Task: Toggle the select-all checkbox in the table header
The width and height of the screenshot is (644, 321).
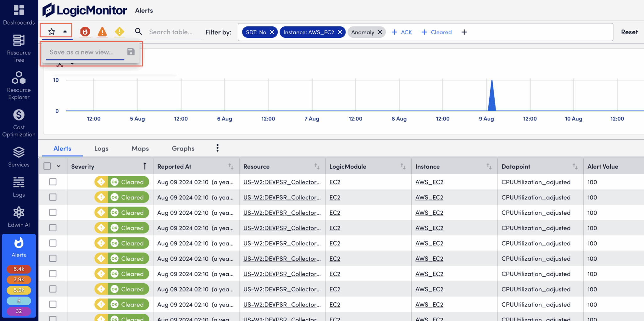Action: click(x=47, y=166)
